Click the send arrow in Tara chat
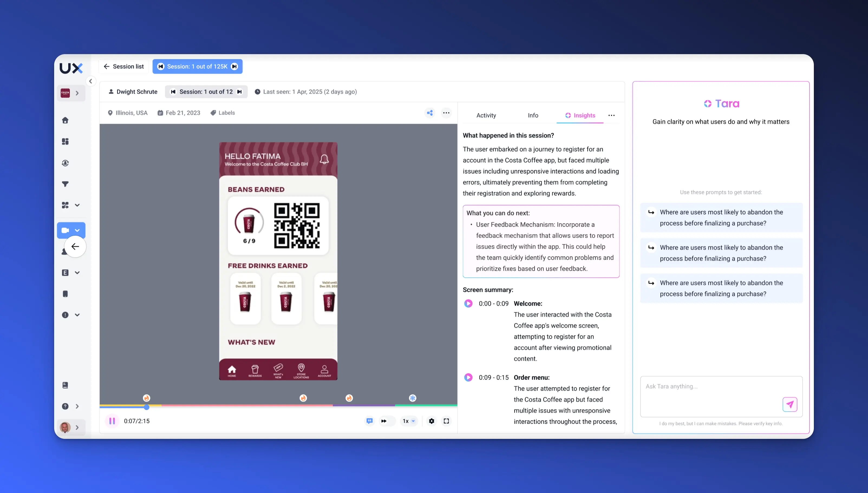This screenshot has width=868, height=493. coord(790,404)
